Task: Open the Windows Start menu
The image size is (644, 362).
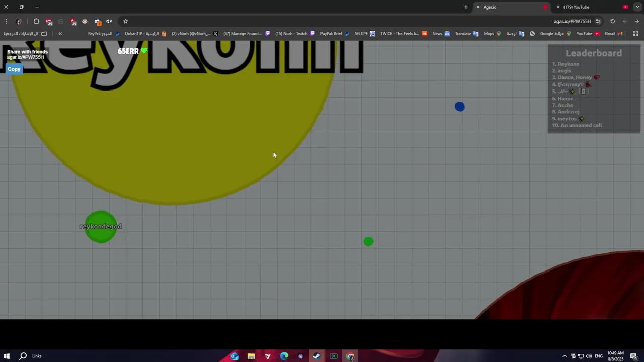Action: (x=7, y=356)
